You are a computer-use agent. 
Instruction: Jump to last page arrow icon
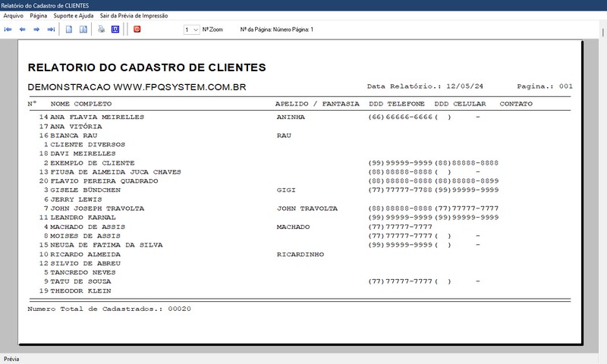coord(51,30)
